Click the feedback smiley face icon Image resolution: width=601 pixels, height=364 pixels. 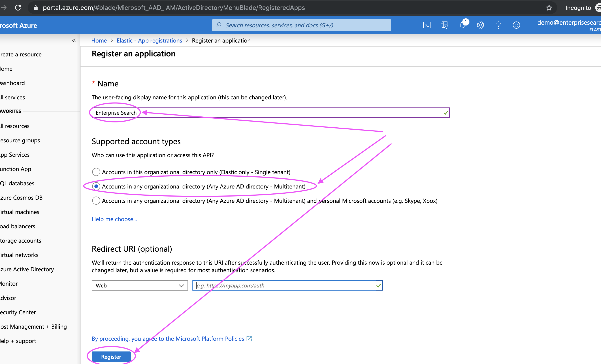pyautogui.click(x=516, y=25)
